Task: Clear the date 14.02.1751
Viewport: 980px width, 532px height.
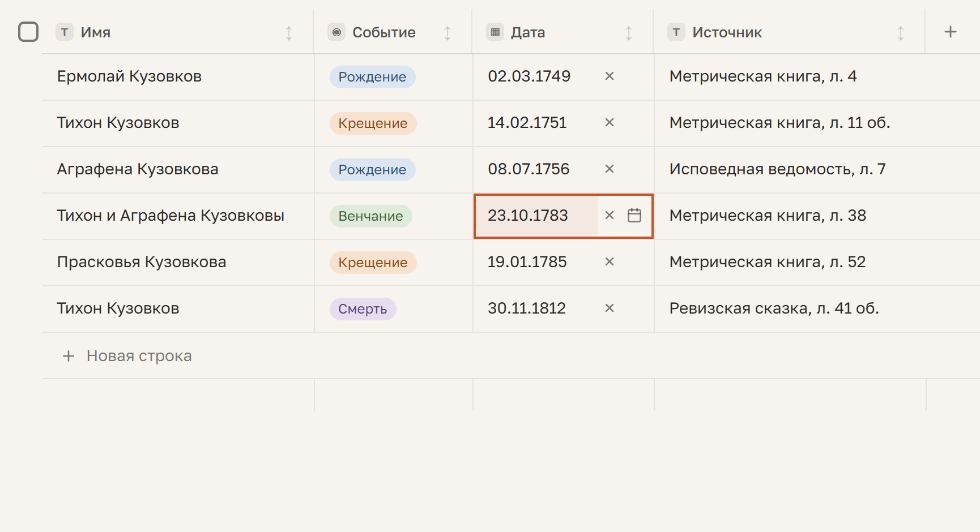Action: pos(610,122)
